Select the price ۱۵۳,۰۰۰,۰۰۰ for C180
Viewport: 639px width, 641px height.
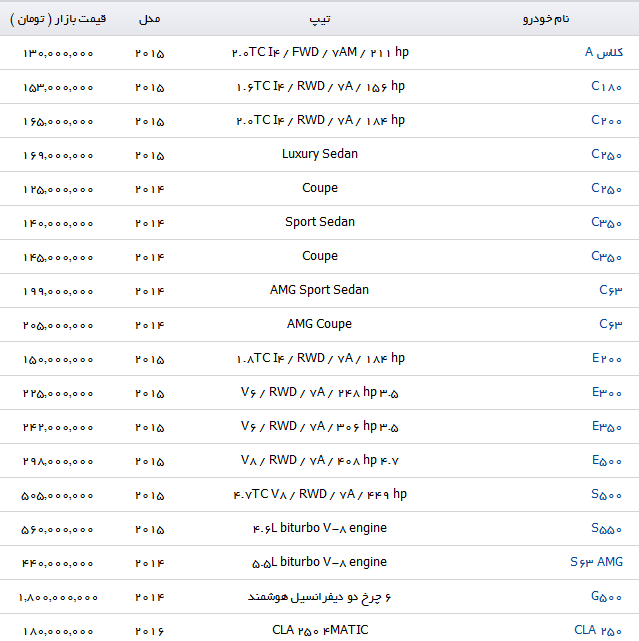pyautogui.click(x=58, y=87)
